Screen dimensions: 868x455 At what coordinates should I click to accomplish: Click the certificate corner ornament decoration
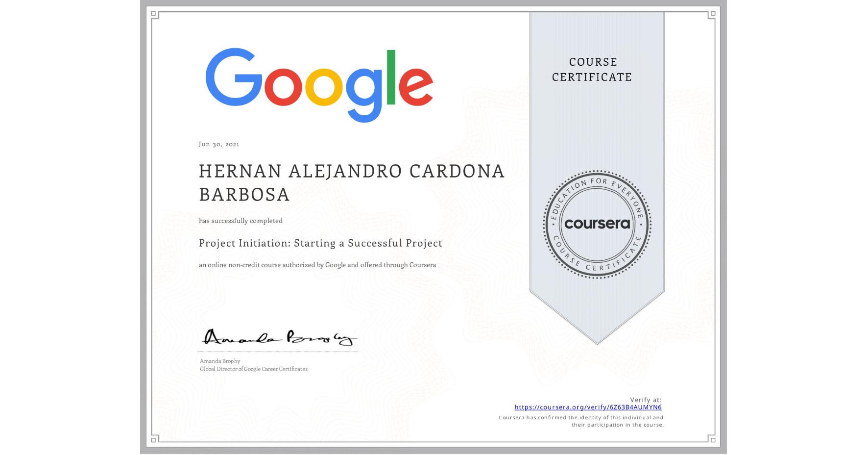pos(154,13)
